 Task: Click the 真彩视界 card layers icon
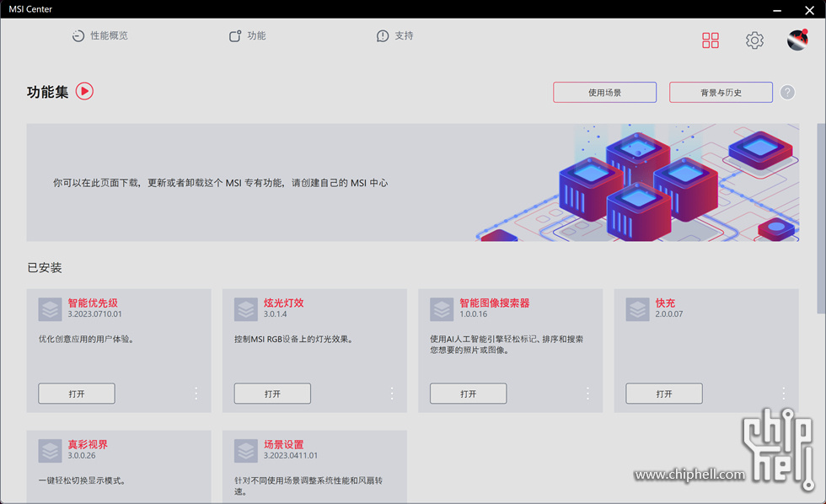click(50, 452)
